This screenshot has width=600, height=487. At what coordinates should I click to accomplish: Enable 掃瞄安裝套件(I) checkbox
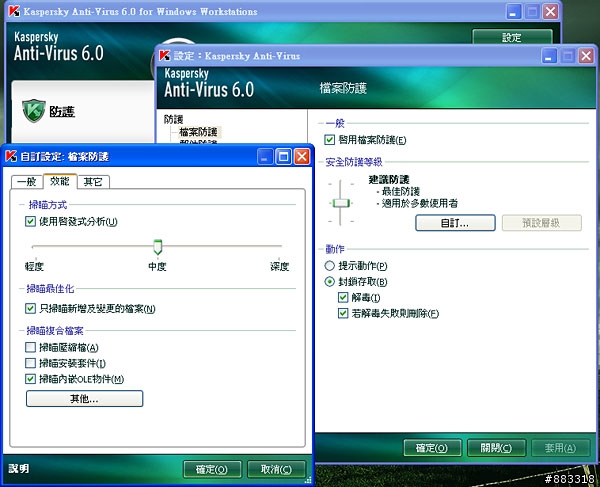[30, 363]
